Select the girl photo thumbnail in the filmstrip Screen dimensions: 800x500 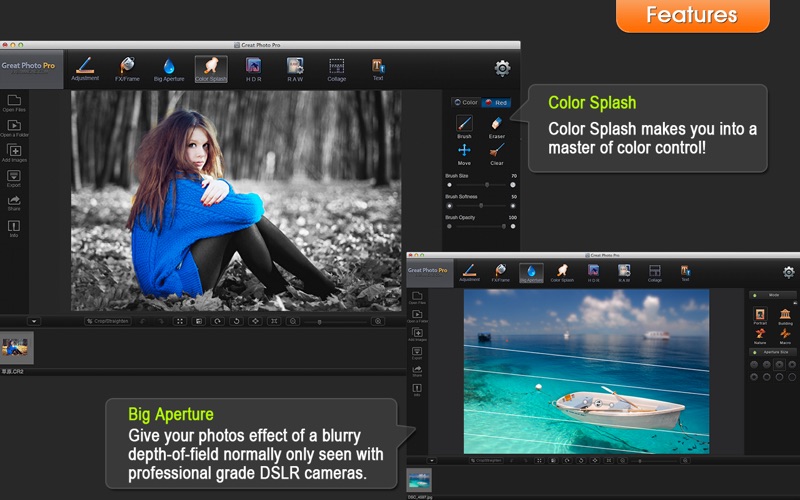[x=17, y=348]
